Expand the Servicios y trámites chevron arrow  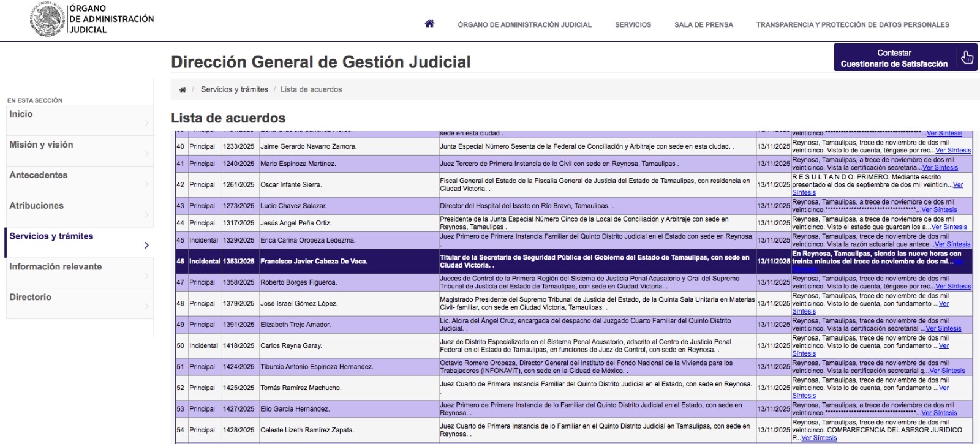[146, 246]
